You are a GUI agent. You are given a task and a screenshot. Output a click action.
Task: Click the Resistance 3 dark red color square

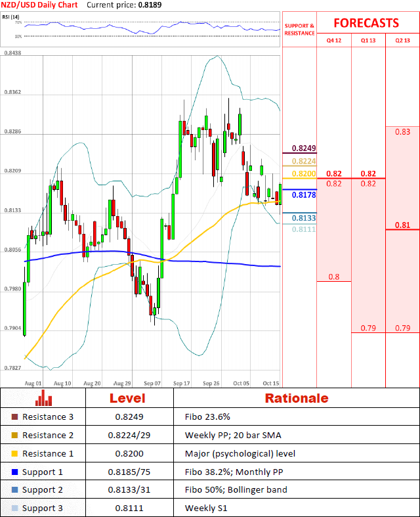coord(15,416)
